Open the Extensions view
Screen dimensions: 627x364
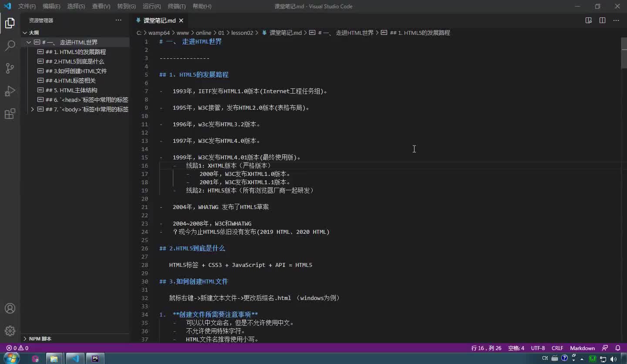click(10, 114)
